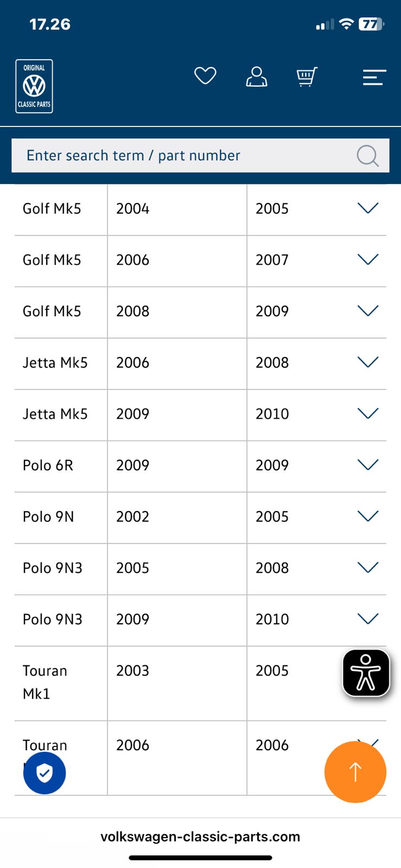The width and height of the screenshot is (401, 868).
Task: Tap the search magnifier icon
Action: coord(367,156)
